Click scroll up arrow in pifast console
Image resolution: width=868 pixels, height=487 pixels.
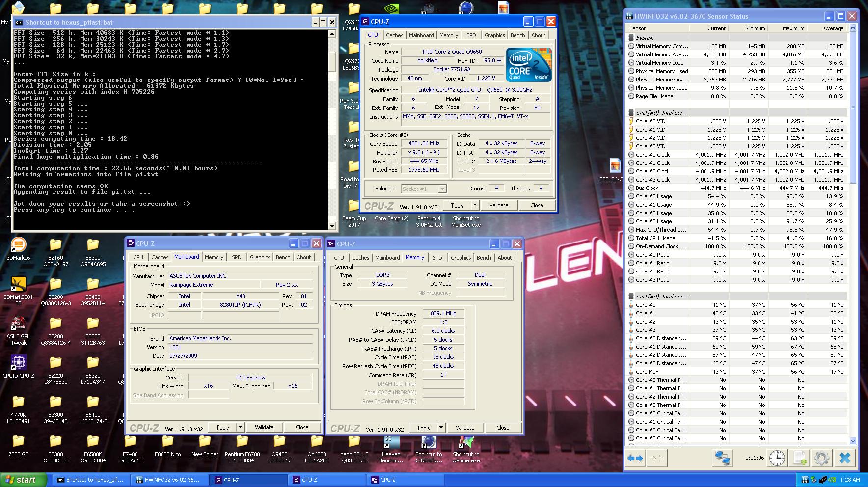(332, 33)
